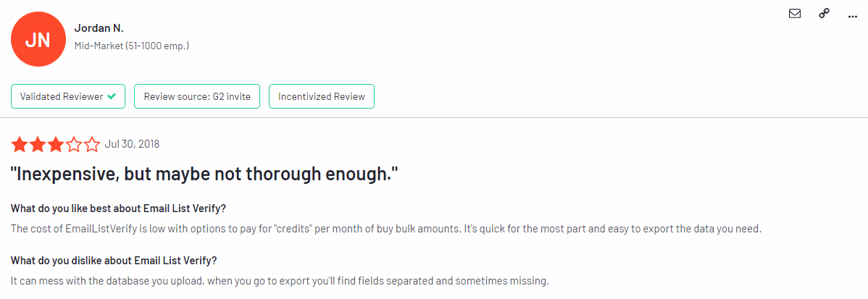The width and height of the screenshot is (868, 299).
Task: Click the second filled rating star
Action: tap(37, 145)
